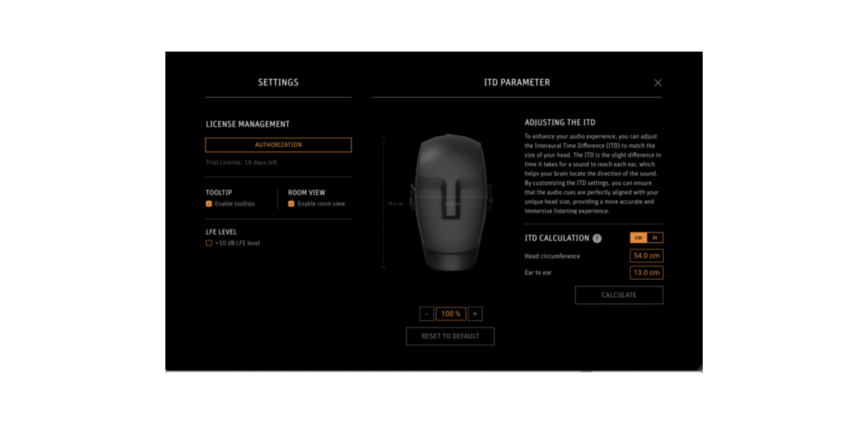Image resolution: width=868 pixels, height=424 pixels.
Task: Open the Authorization license button
Action: tap(278, 145)
